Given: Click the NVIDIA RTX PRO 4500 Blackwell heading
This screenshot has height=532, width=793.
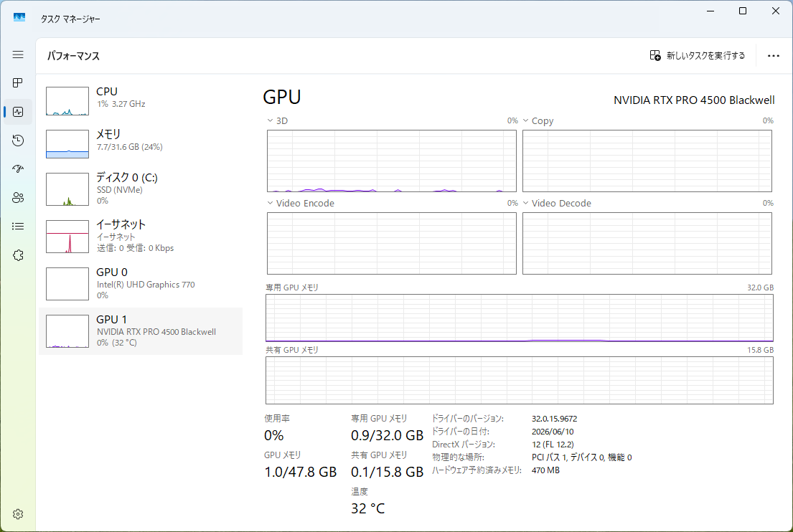Looking at the screenshot, I should click(x=694, y=100).
